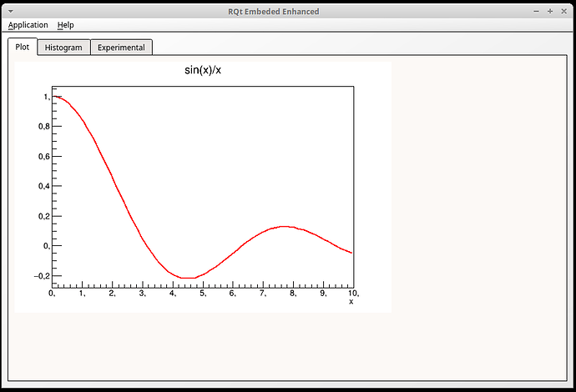Click the Plot tab

(22, 47)
